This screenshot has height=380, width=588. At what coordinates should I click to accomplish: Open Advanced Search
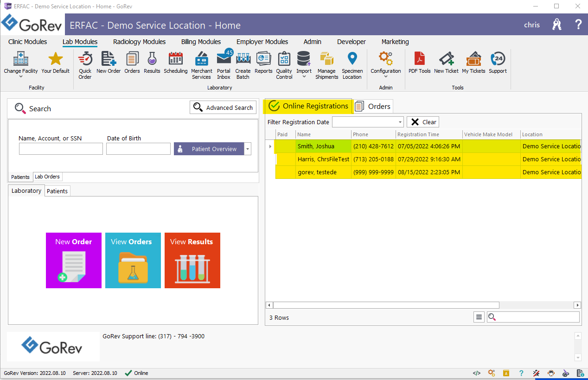tap(223, 107)
